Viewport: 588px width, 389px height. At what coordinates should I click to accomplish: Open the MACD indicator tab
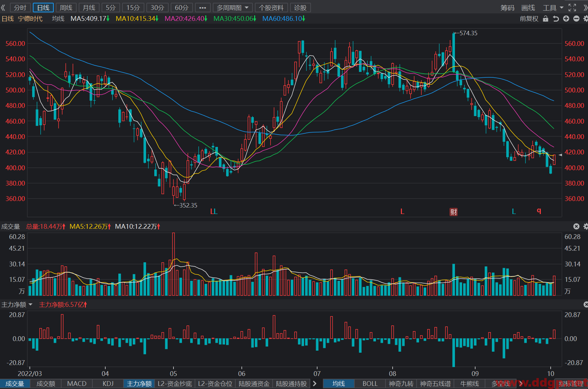click(77, 384)
